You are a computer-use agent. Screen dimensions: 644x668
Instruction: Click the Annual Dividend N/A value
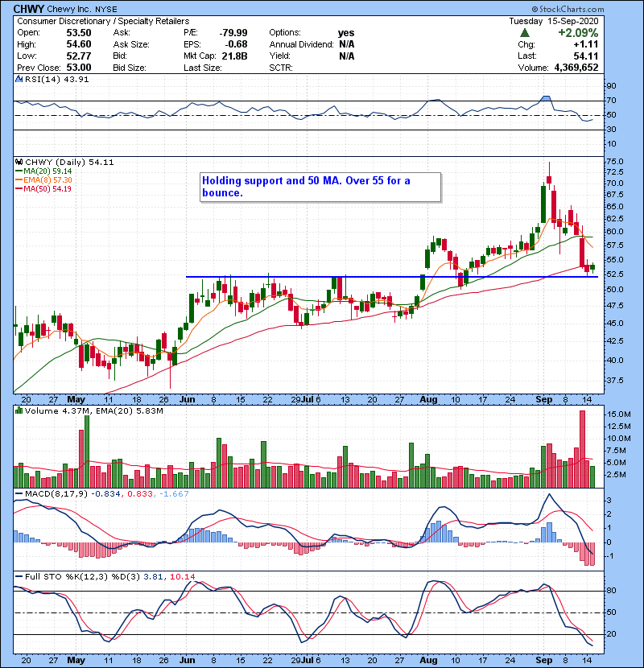[346, 44]
